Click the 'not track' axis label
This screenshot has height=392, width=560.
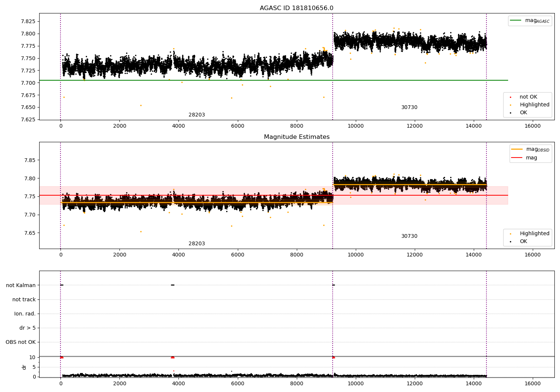point(24,299)
